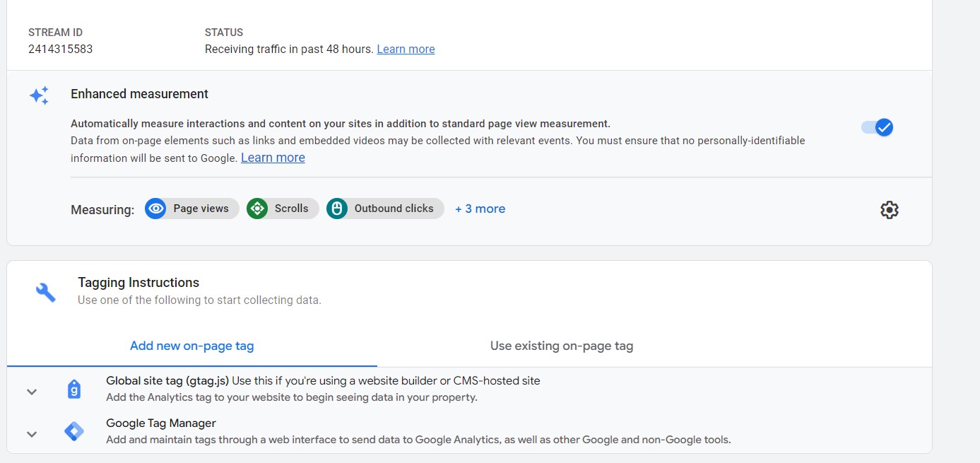Click 'Add and maintain tags' description text
Image resolution: width=980 pixels, height=463 pixels.
tap(418, 440)
